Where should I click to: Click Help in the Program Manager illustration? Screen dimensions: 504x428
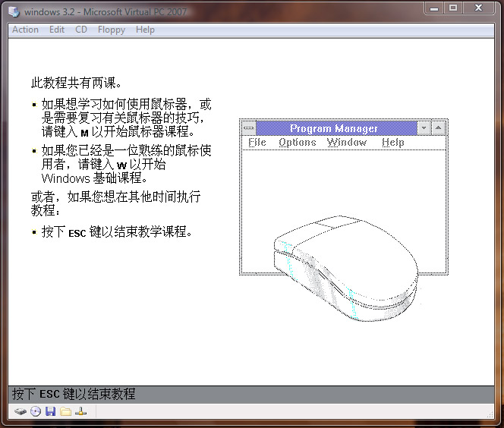click(x=392, y=142)
